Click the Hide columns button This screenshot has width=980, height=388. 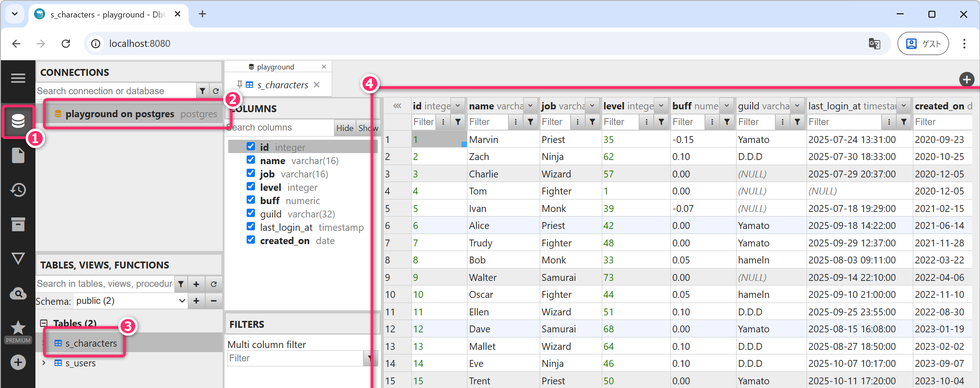click(345, 128)
